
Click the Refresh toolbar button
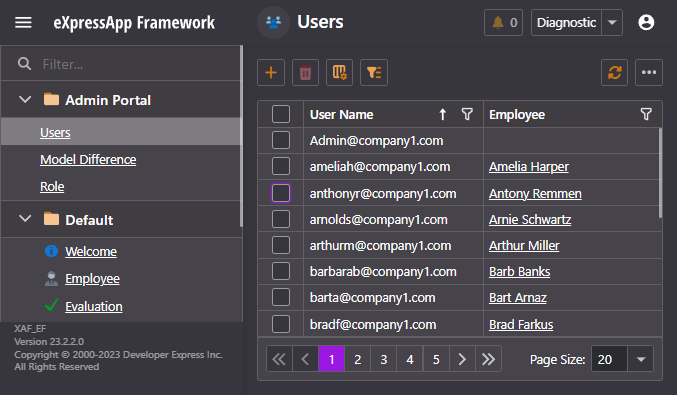pos(614,73)
